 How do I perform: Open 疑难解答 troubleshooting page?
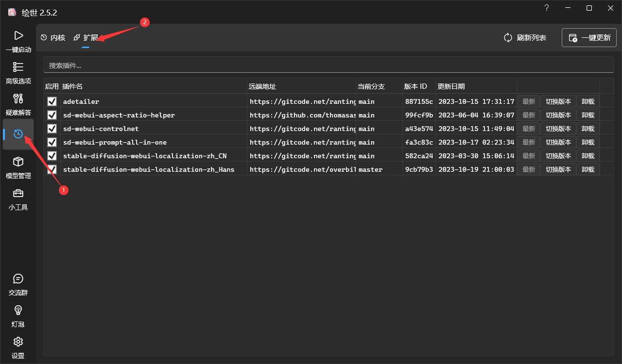(18, 104)
